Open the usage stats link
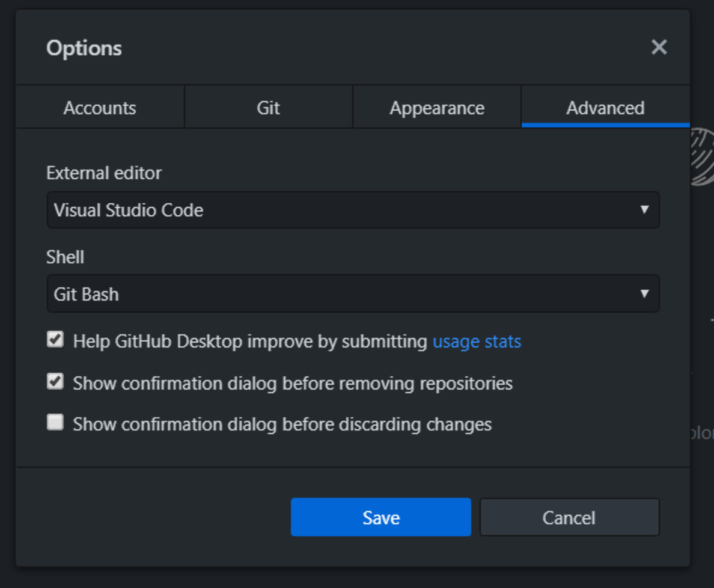This screenshot has height=588, width=714. tap(477, 341)
